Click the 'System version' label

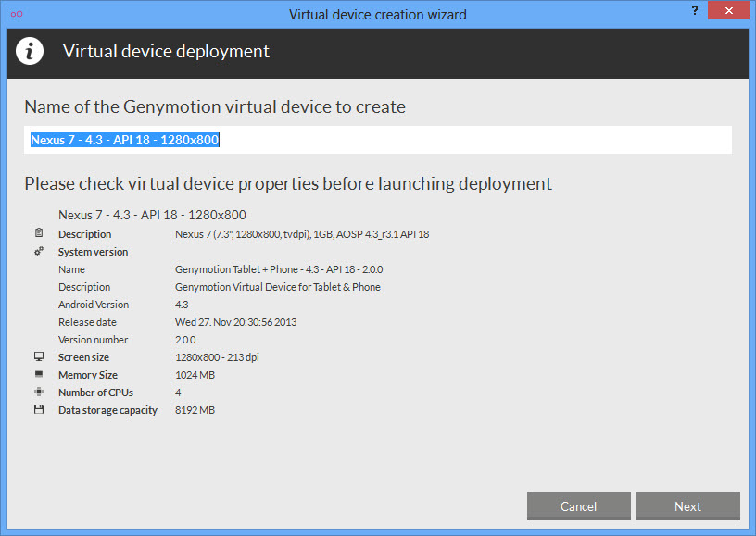[x=93, y=252]
